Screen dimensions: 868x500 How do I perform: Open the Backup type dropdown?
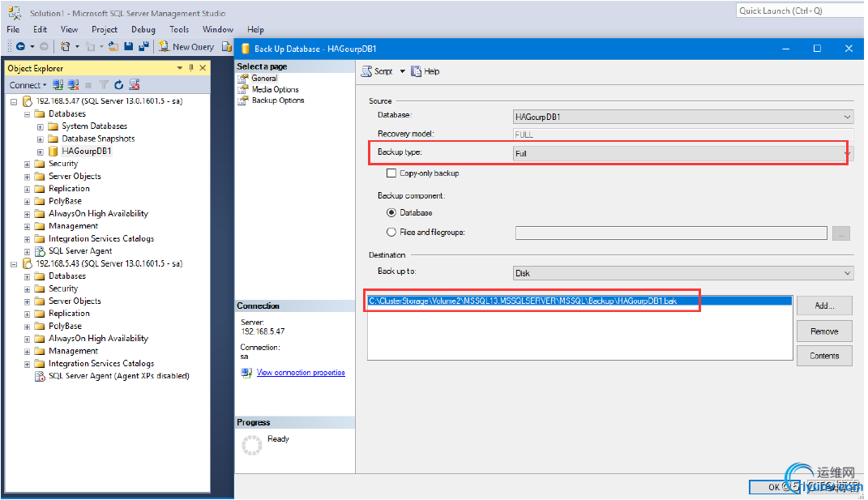pos(681,153)
